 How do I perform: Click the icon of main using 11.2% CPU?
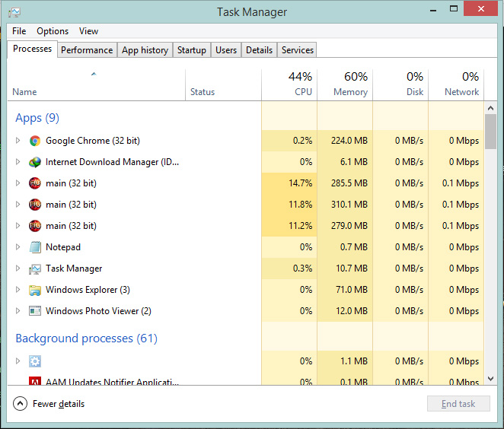(x=35, y=226)
